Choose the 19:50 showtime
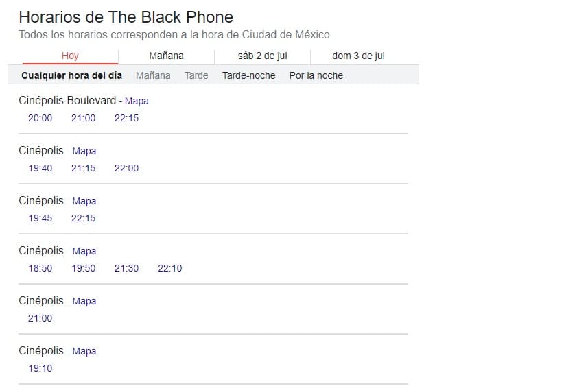The height and width of the screenshot is (386, 588). 83,268
